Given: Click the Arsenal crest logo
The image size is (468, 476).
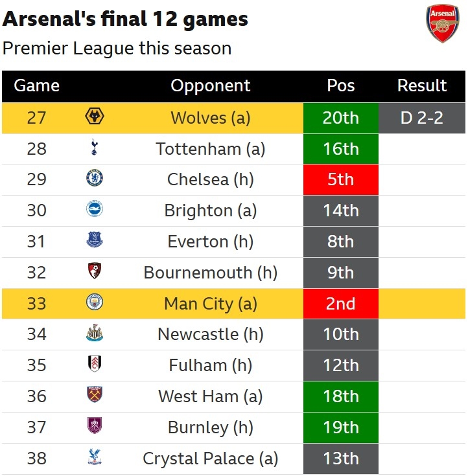Looking at the screenshot, I should [x=442, y=24].
